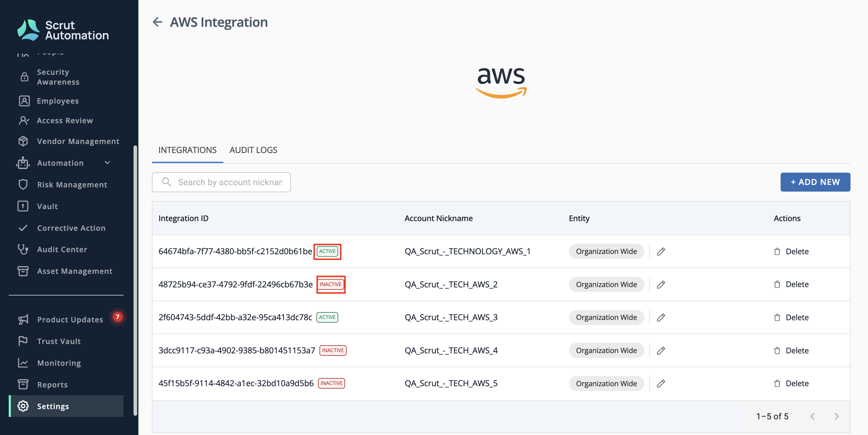Image resolution: width=868 pixels, height=435 pixels.
Task: Click the Monitoring chart icon
Action: [x=23, y=363]
